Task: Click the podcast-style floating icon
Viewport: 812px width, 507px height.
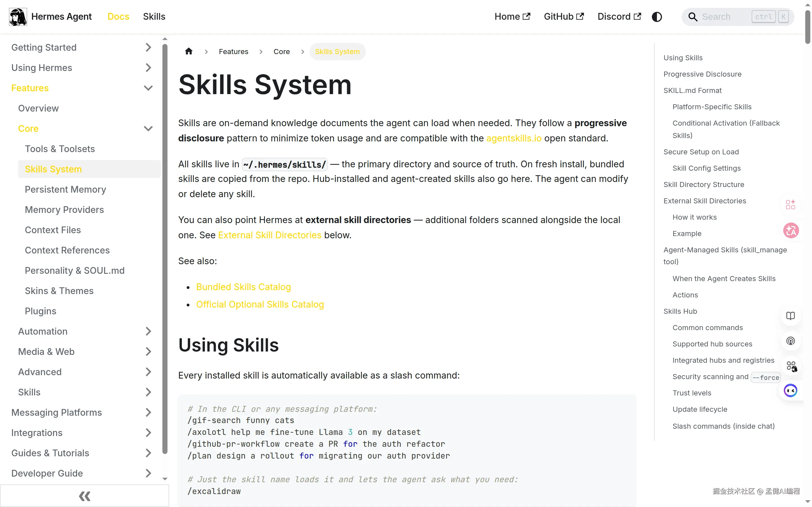Action: coord(791,341)
